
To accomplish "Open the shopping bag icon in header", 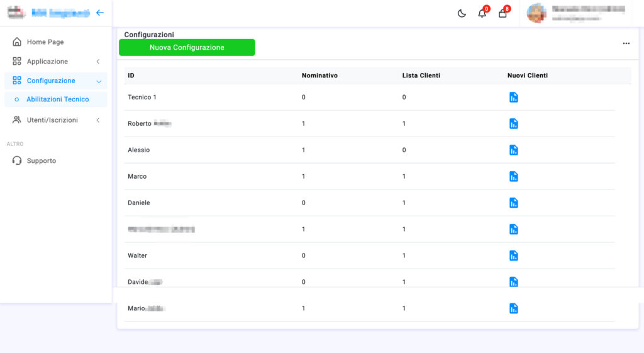I will point(502,13).
